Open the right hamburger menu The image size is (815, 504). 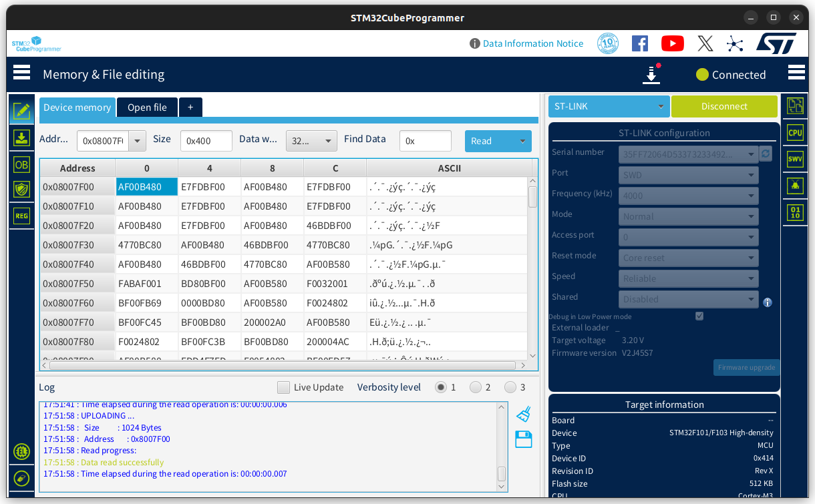coord(796,72)
